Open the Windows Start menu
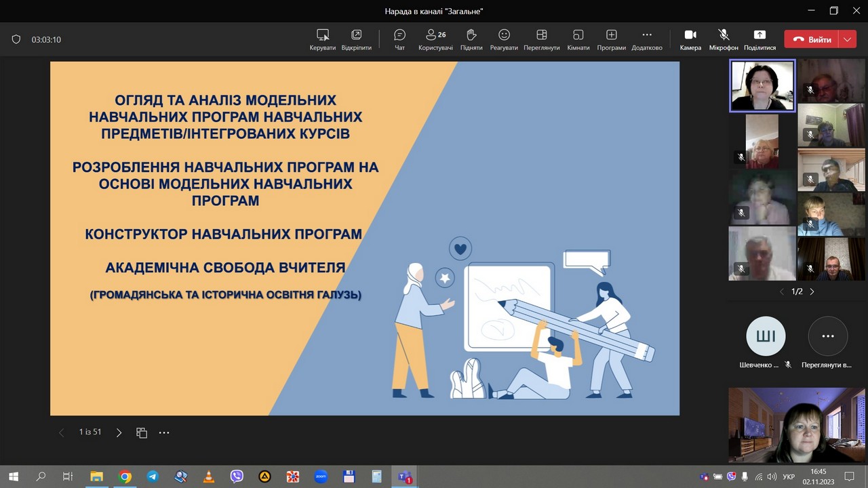Viewport: 868px width, 488px height. pos(13,476)
